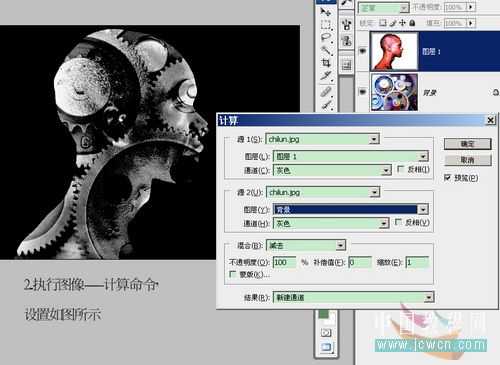Select the Move tool
The height and width of the screenshot is (365, 500).
[x=326, y=12]
